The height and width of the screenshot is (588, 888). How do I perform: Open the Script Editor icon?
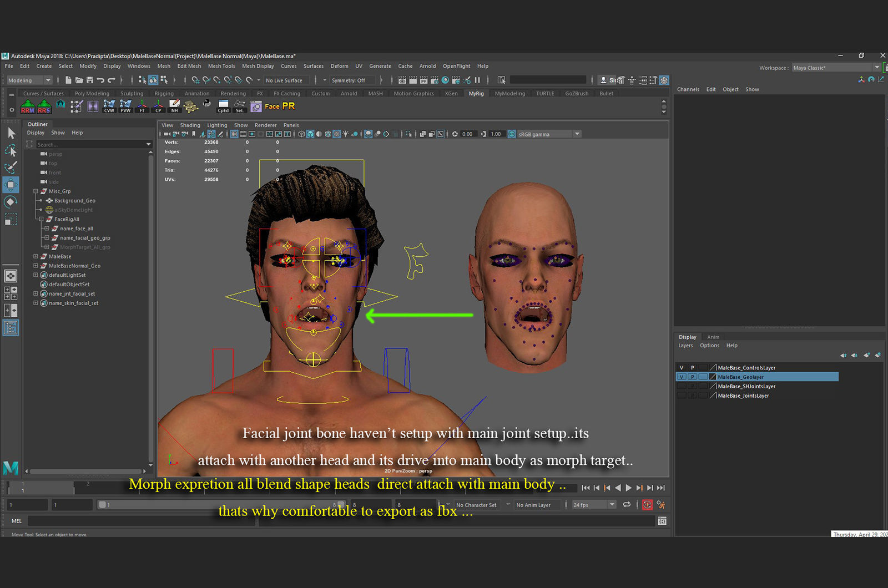pos(662,521)
